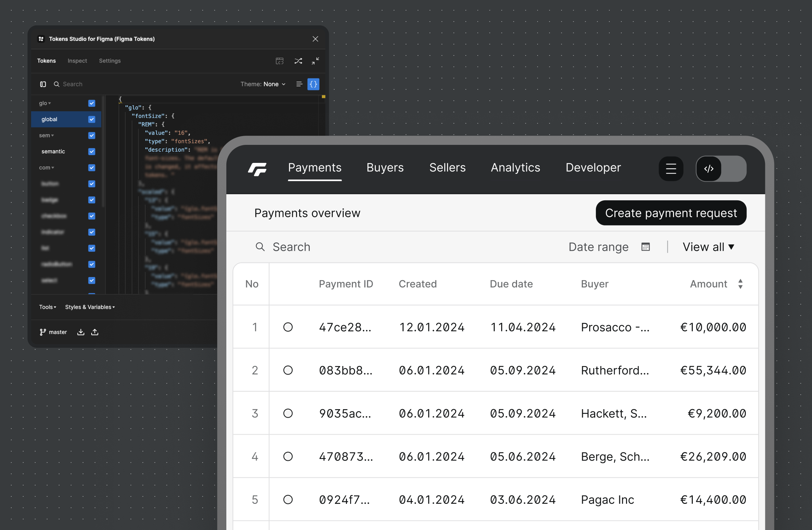Sort the table by Amount arrows
This screenshot has height=530, width=812.
pos(741,284)
